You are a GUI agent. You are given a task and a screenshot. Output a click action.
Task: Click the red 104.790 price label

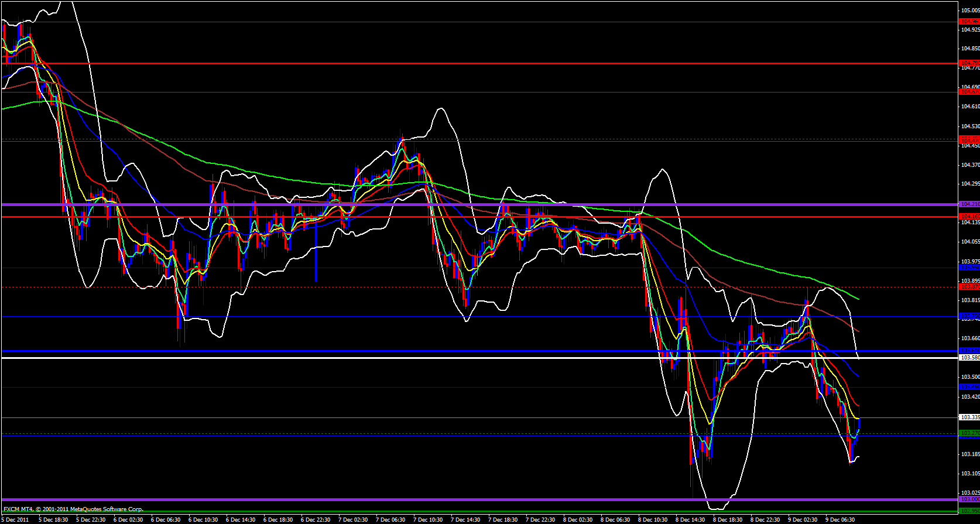click(969, 63)
